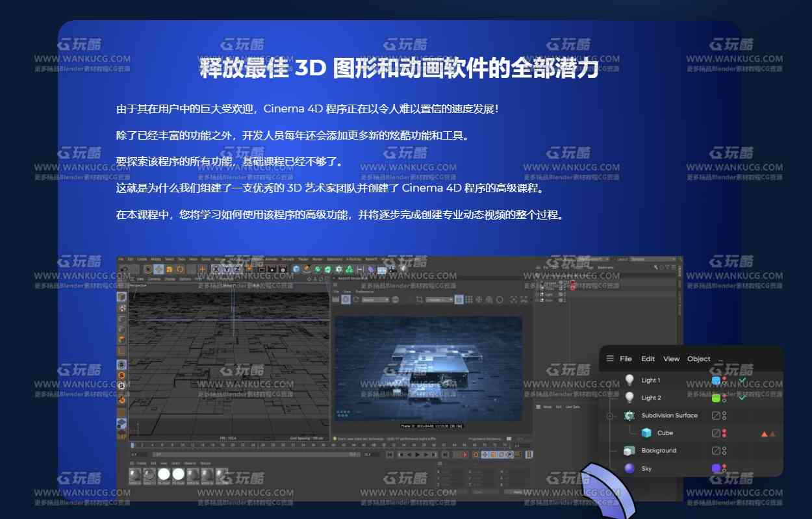Viewport: 812px width, 519px height.
Task: Select the Move tool in toolbar
Action: [x=159, y=269]
